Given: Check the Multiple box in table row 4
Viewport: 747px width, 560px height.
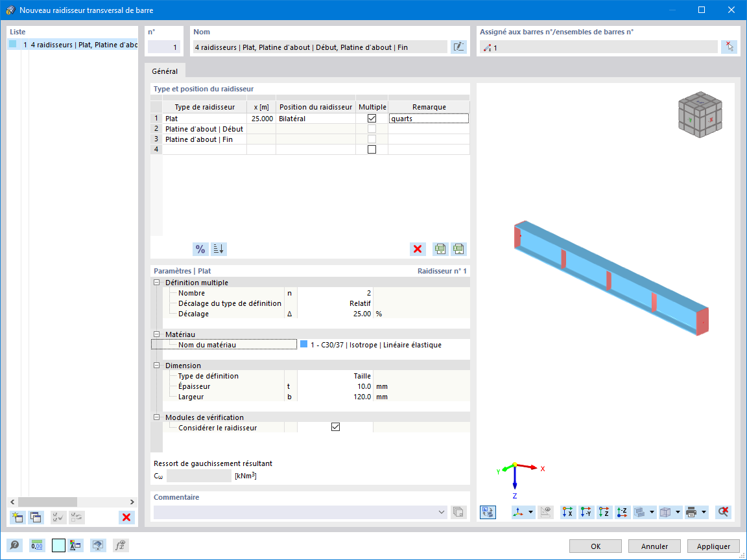Looking at the screenshot, I should [372, 150].
